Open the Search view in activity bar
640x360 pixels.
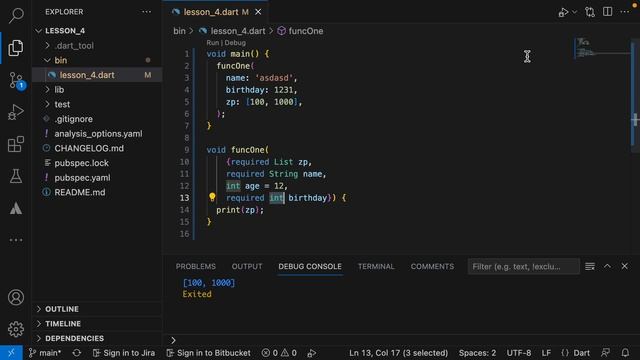tap(16, 15)
